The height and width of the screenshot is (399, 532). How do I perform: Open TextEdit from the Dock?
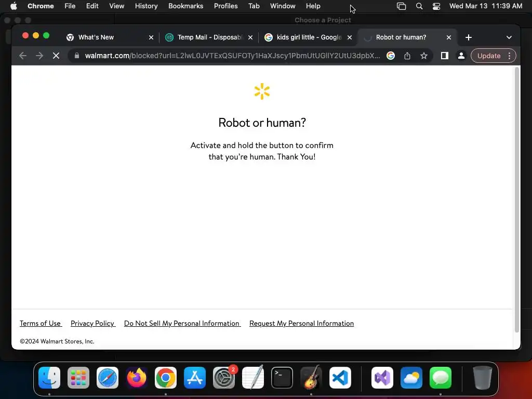click(253, 377)
